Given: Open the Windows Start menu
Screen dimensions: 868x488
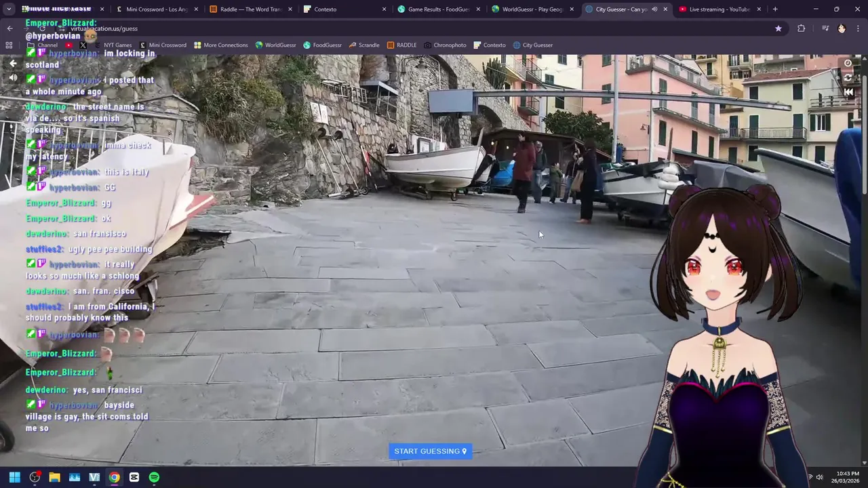Looking at the screenshot, I should (14, 477).
